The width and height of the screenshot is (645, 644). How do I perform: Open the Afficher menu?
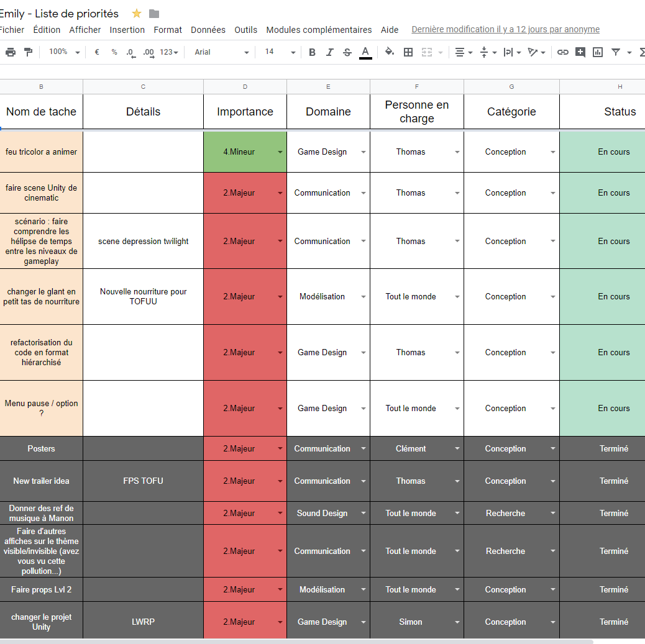[85, 30]
